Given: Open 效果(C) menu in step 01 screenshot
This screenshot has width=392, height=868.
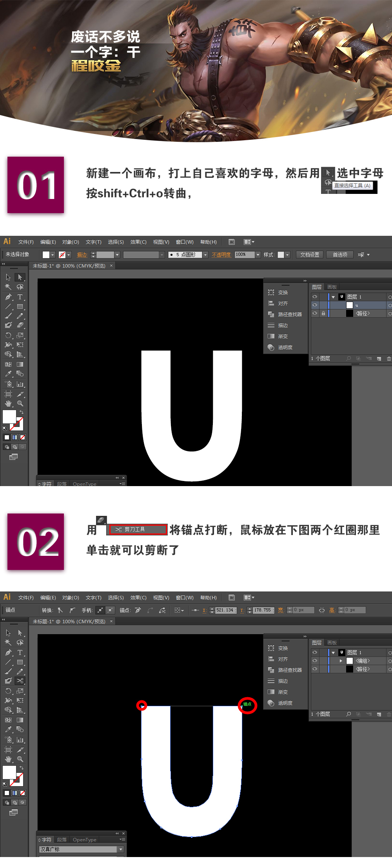Looking at the screenshot, I should [138, 242].
